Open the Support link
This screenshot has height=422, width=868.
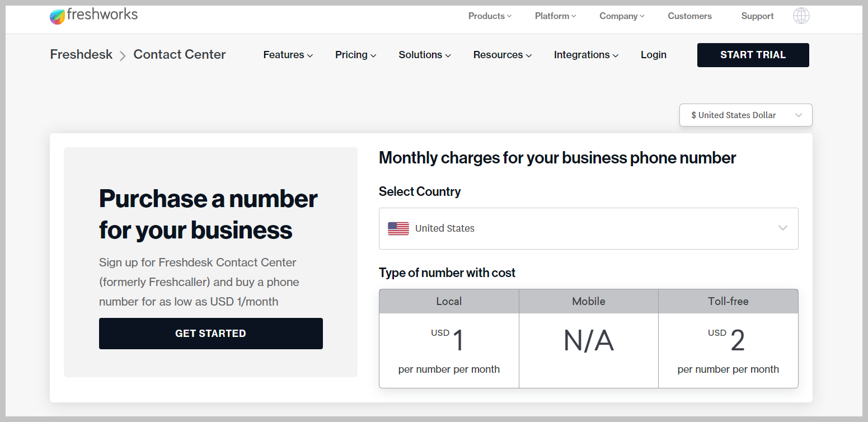pos(757,16)
